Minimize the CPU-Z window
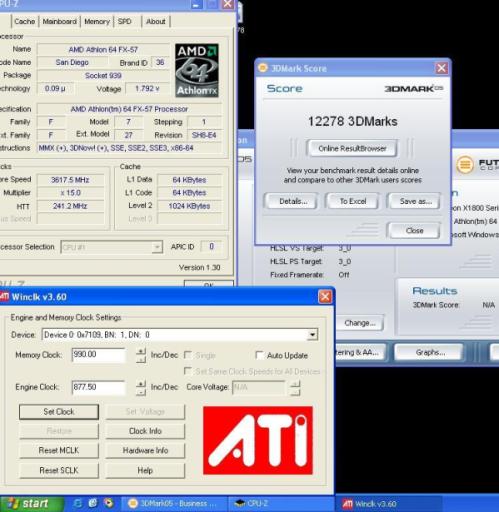 coord(196,4)
